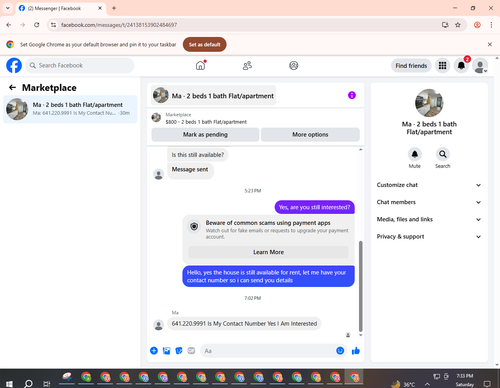Image resolution: width=500 pixels, height=388 pixels.
Task: Click the 'Hello, yes the house is still available' message
Action: [268, 276]
